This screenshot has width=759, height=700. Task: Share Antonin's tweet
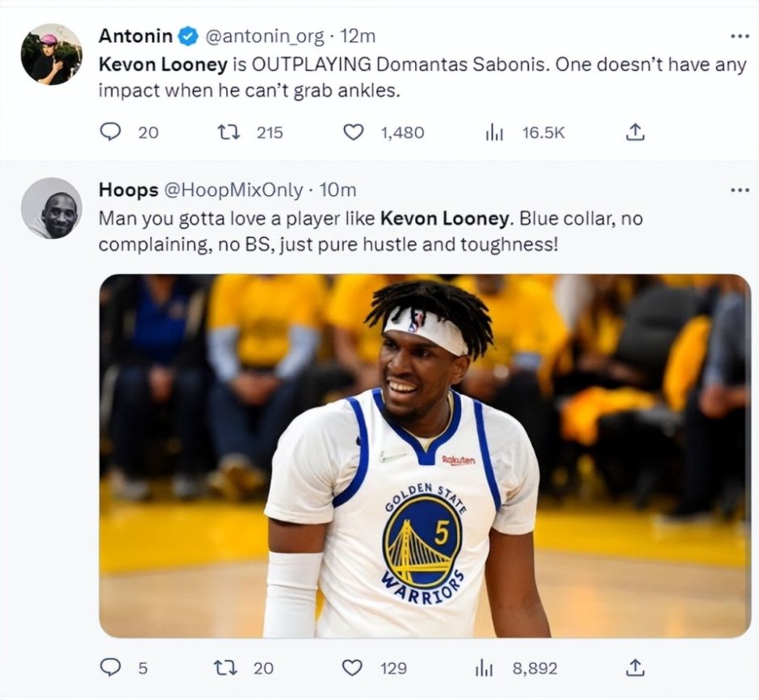tap(635, 132)
